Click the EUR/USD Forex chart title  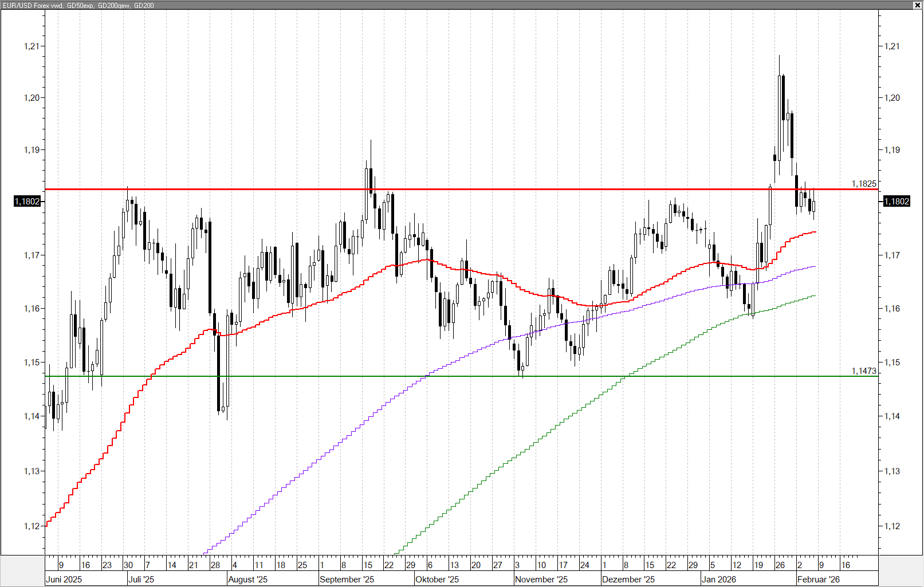click(78, 5)
